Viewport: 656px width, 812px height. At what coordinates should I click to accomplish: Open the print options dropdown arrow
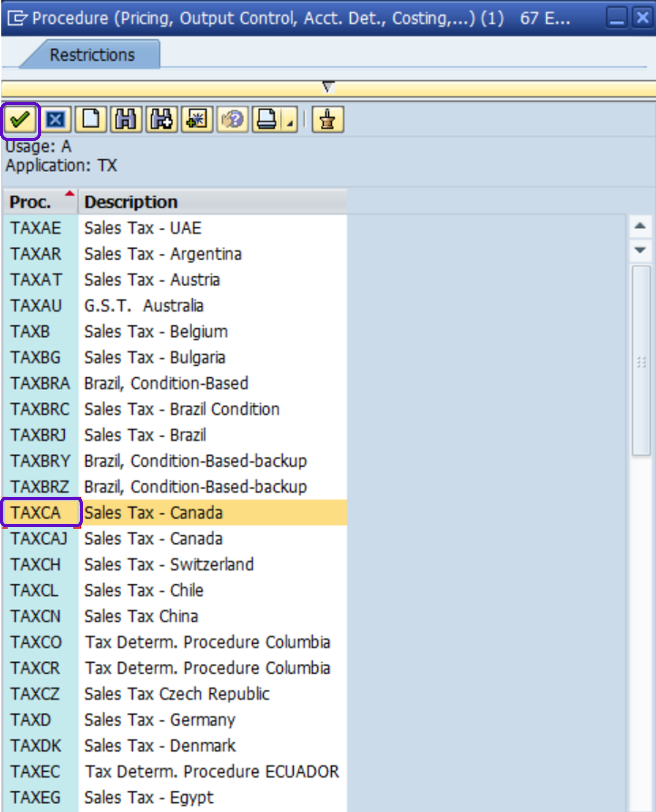290,123
